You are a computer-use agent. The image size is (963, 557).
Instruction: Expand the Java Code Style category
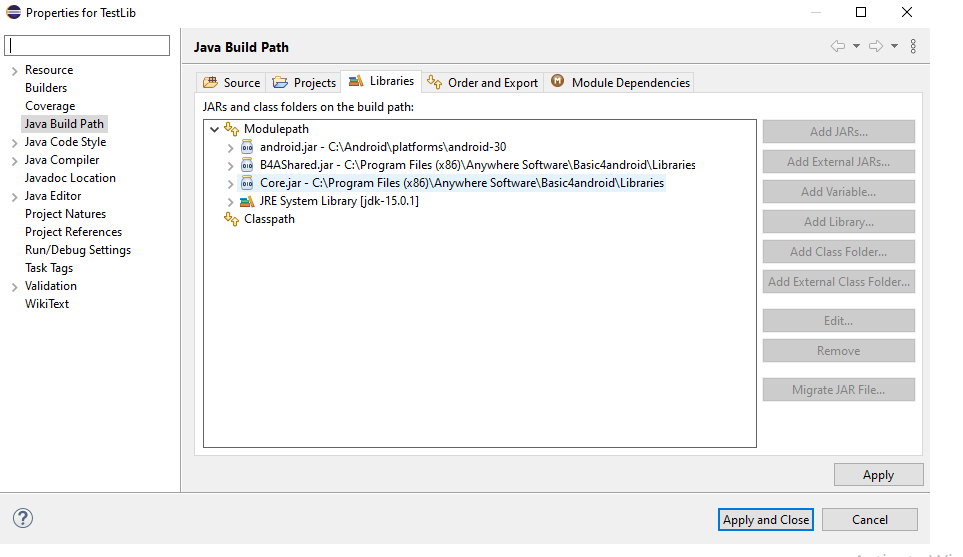point(14,142)
